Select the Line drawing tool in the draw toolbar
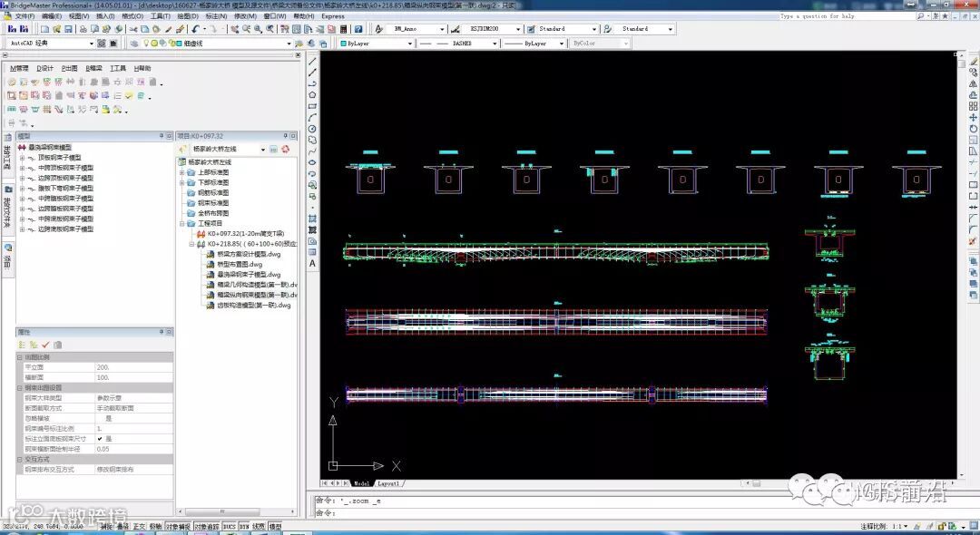Screen dimensions: 980x535 pyautogui.click(x=312, y=61)
